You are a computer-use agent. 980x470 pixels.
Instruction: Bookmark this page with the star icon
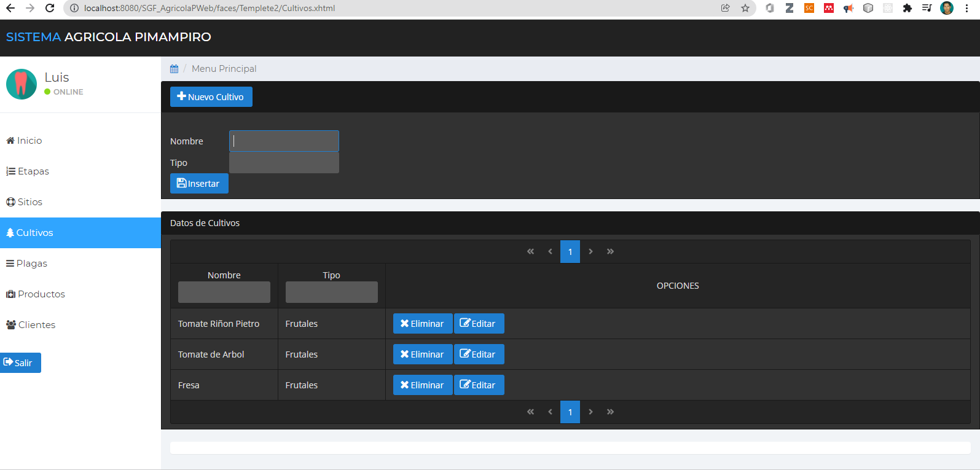745,8
